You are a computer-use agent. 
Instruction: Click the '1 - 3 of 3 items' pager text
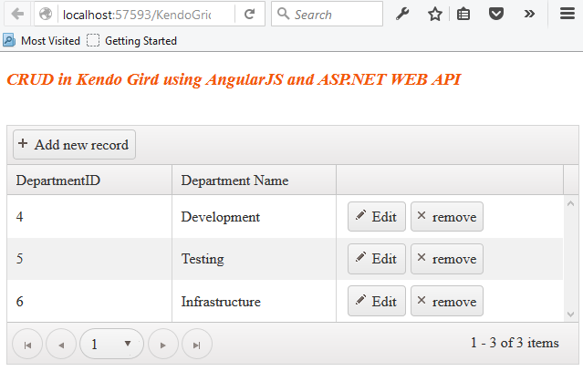[515, 343]
